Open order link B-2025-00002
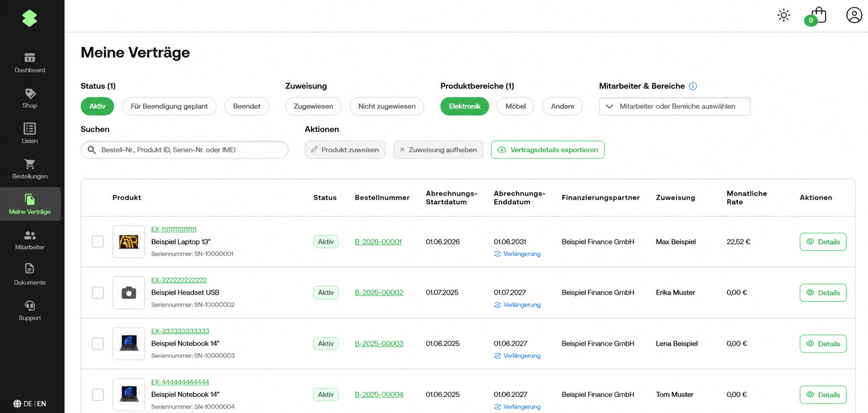This screenshot has height=413, width=868. [x=379, y=292]
